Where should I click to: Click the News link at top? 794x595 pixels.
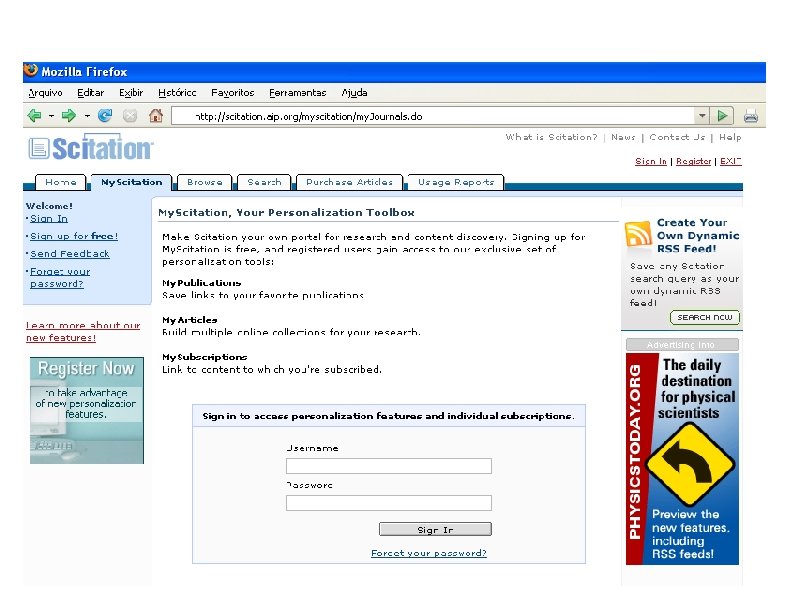(623, 137)
